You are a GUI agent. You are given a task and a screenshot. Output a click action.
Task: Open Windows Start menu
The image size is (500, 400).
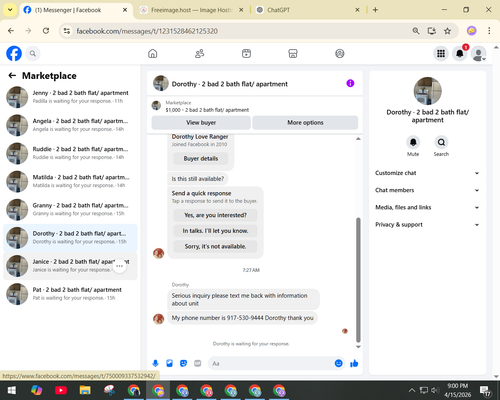coord(12,390)
